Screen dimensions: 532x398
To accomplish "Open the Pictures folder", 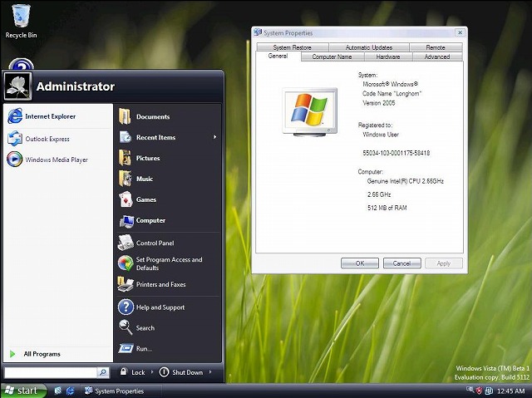I will tap(147, 158).
